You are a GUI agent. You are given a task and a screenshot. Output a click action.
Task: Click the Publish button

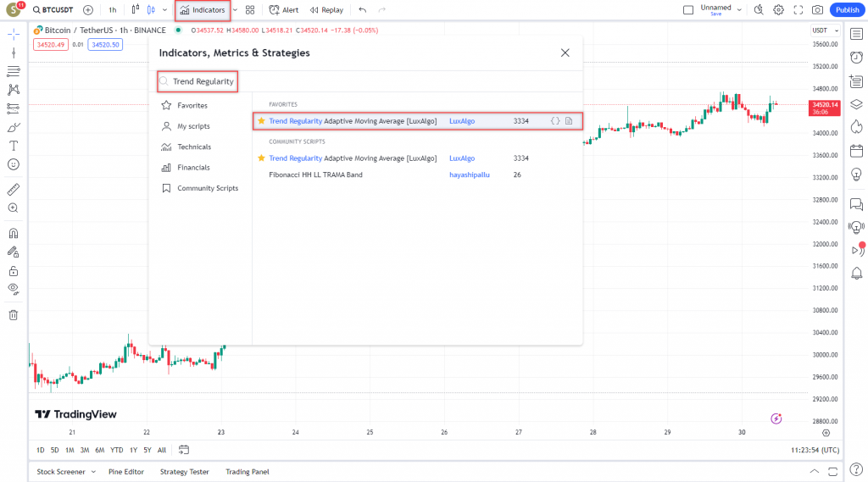pos(847,10)
